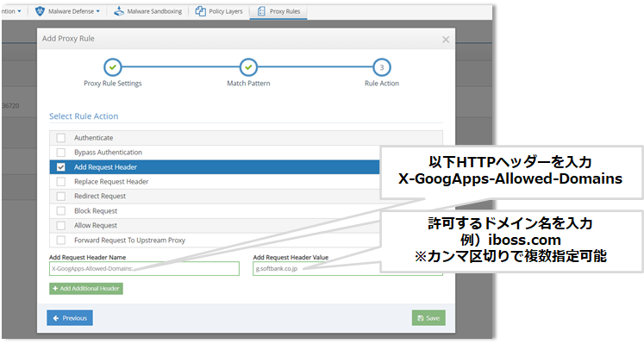This screenshot has height=344, width=644.
Task: Switch to the Malware Sandboxing tab
Action: tap(148, 11)
